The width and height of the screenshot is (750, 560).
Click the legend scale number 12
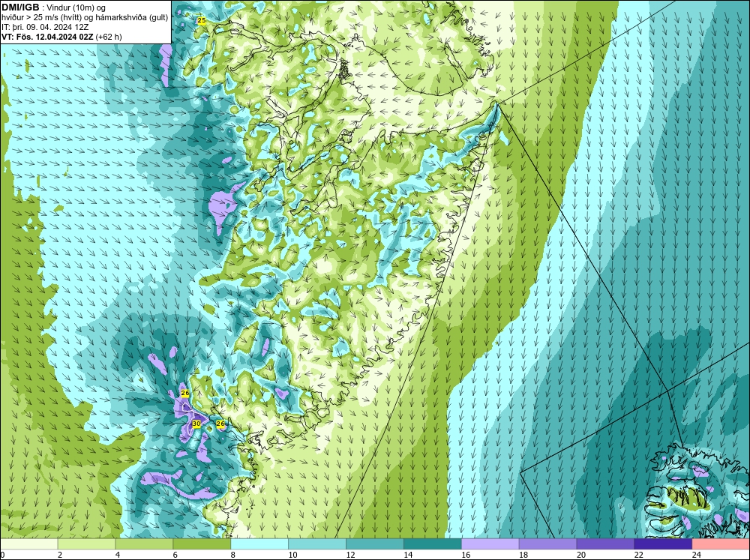pyautogui.click(x=350, y=555)
